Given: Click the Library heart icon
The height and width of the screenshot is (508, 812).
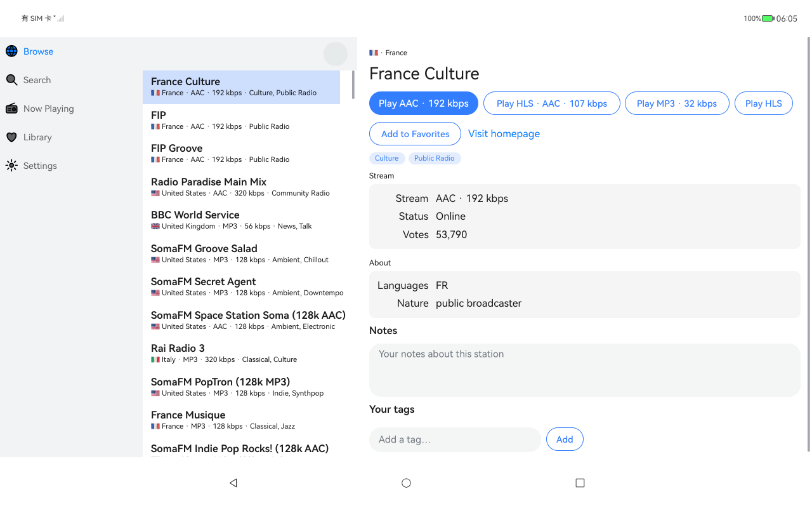Looking at the screenshot, I should [11, 137].
